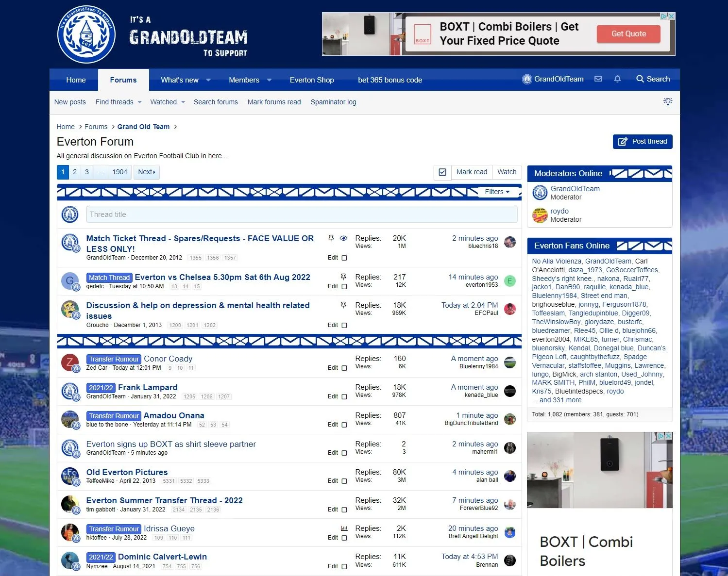Expand the Members dropdown arrow

tap(269, 80)
